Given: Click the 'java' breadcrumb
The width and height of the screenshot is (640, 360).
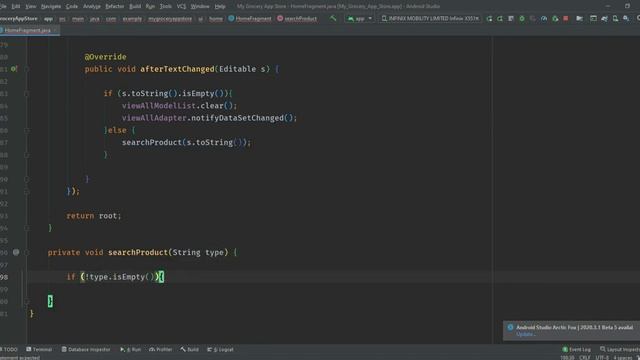Looking at the screenshot, I should pyautogui.click(x=95, y=18).
